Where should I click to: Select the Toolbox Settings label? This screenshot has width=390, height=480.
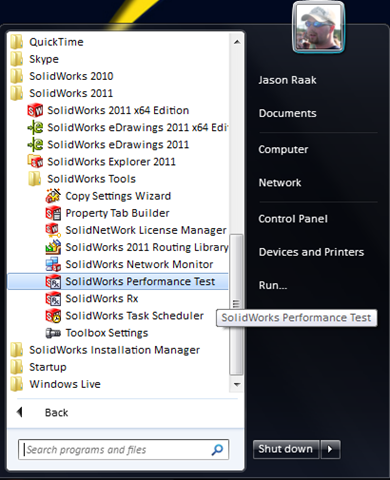point(107,333)
